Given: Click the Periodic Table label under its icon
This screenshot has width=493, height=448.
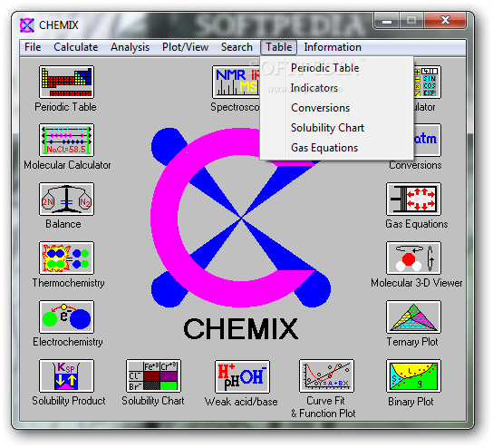Looking at the screenshot, I should tap(65, 107).
